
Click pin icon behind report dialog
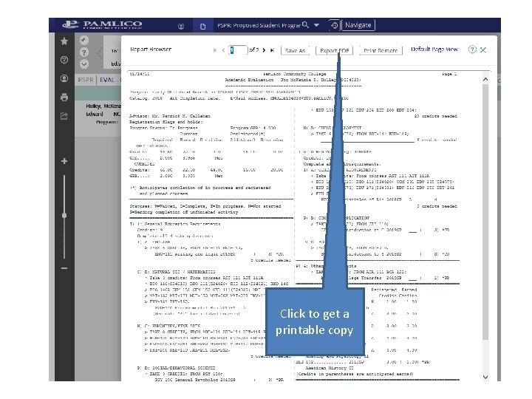pyautogui.click(x=84, y=41)
